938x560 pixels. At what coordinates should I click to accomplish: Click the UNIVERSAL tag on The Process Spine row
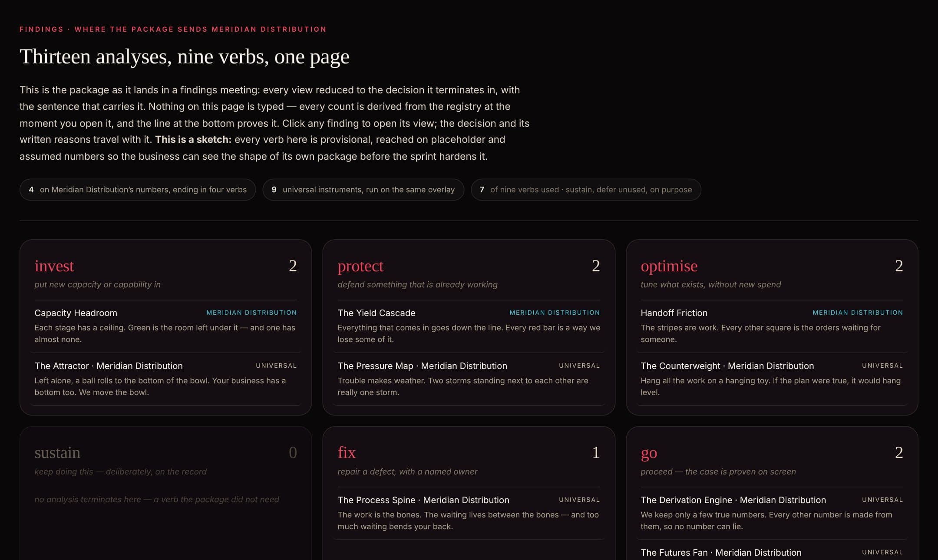(x=579, y=500)
